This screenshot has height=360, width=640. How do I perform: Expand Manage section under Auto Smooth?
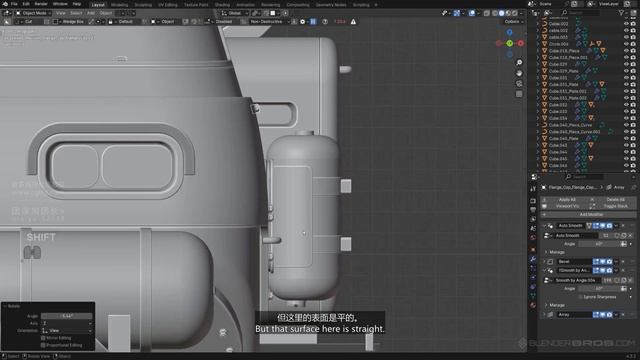click(x=546, y=252)
